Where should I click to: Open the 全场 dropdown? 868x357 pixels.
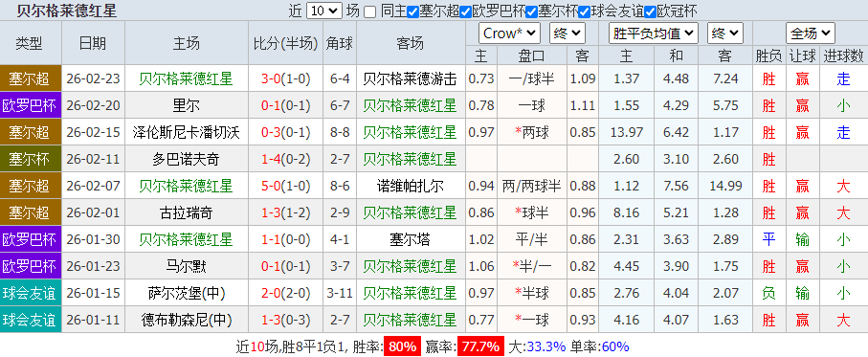click(x=811, y=33)
